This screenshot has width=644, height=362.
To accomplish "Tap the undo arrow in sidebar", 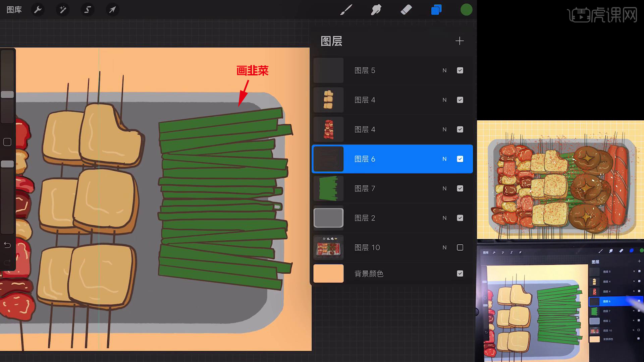I will (x=7, y=245).
